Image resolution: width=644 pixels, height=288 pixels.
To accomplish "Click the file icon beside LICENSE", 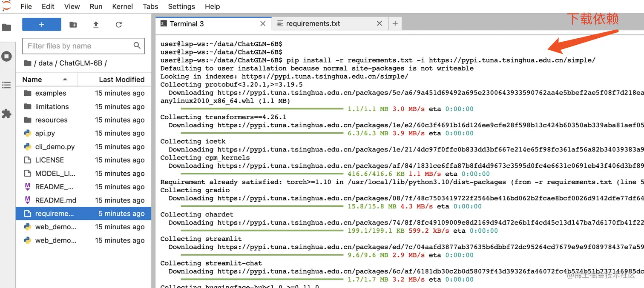I will point(28,160).
